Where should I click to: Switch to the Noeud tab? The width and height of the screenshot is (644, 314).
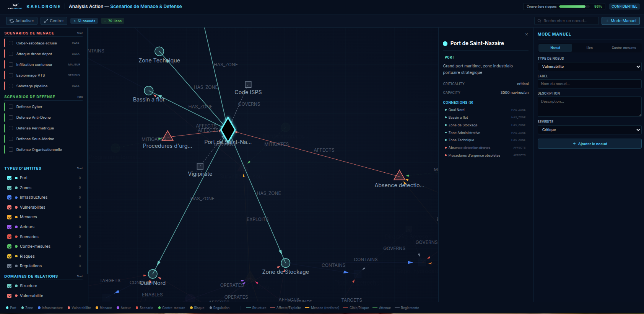coord(555,48)
